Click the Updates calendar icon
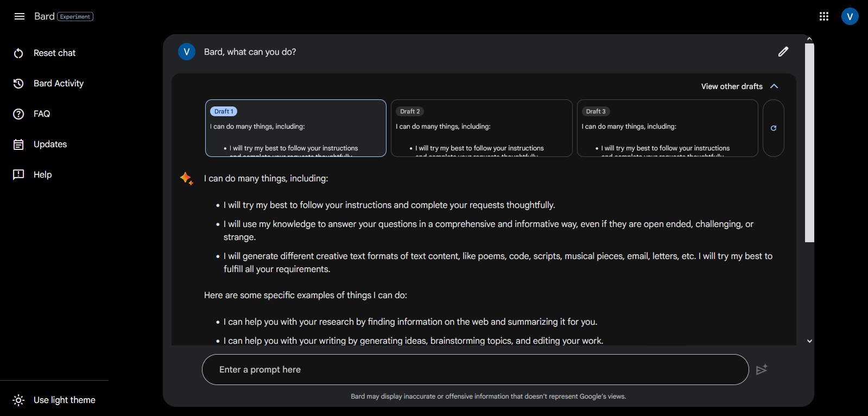 point(18,144)
